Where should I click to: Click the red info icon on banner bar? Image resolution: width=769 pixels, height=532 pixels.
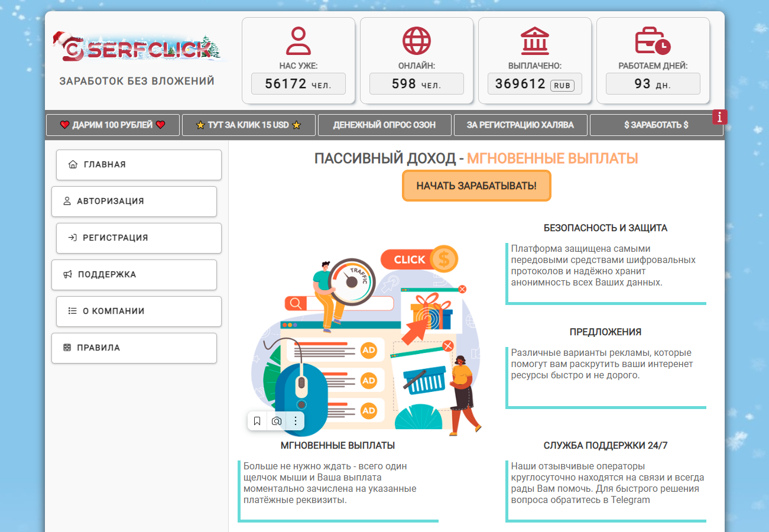point(719,117)
